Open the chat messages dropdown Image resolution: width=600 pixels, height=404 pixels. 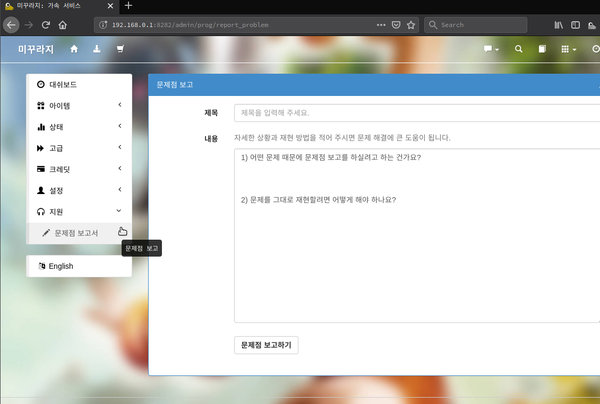491,49
